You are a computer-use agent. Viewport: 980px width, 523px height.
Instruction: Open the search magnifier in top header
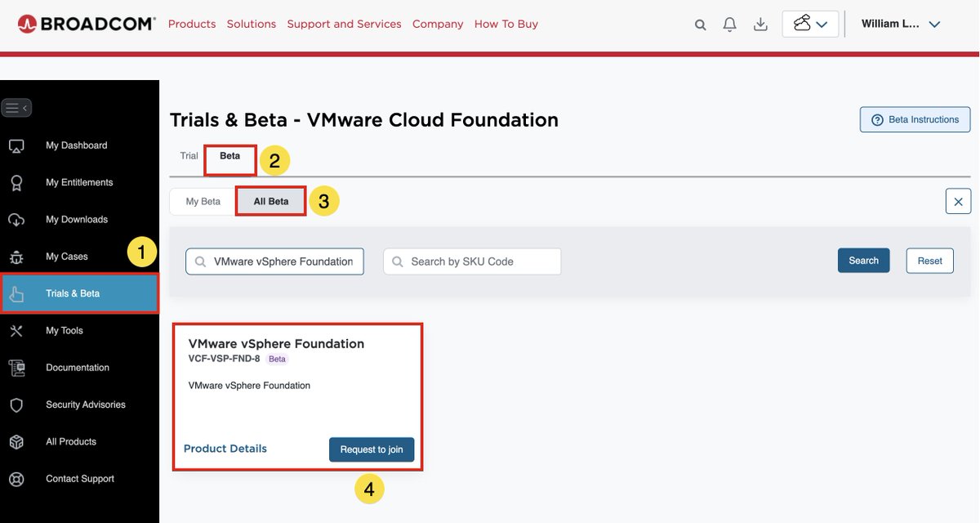pyautogui.click(x=701, y=25)
